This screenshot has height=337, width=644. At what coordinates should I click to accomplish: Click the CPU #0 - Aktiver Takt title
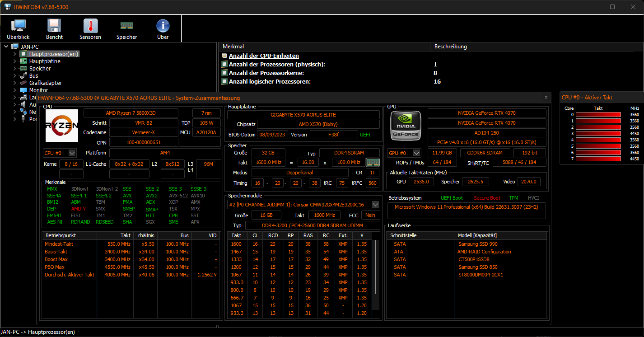587,97
